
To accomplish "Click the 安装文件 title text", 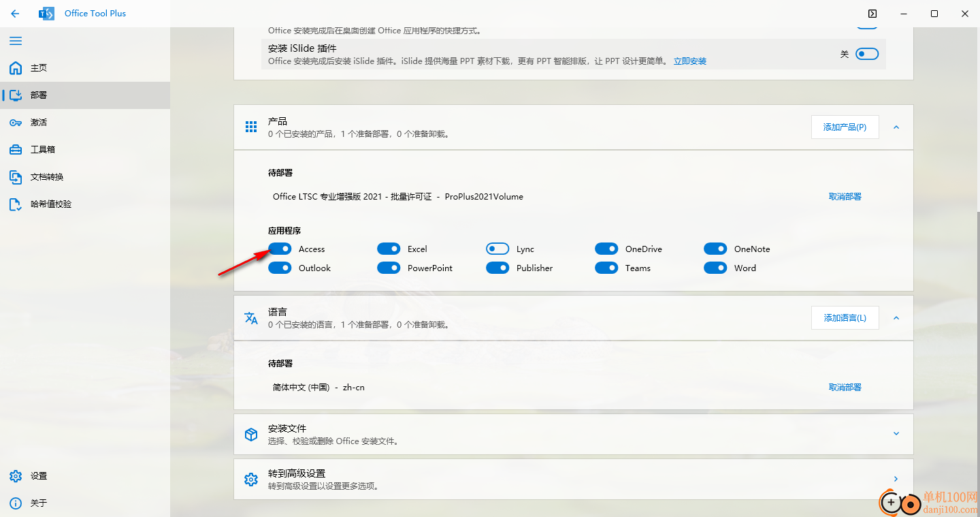I will point(287,428).
